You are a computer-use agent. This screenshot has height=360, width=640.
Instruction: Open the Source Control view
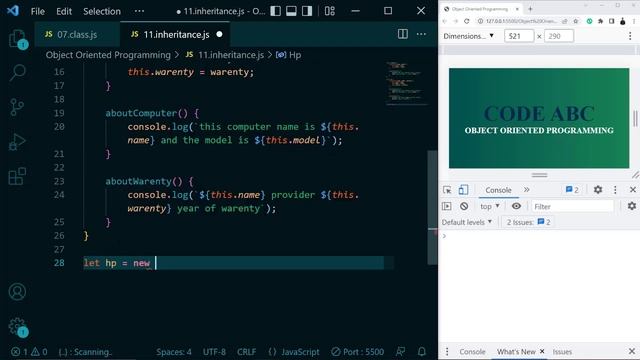click(17, 107)
